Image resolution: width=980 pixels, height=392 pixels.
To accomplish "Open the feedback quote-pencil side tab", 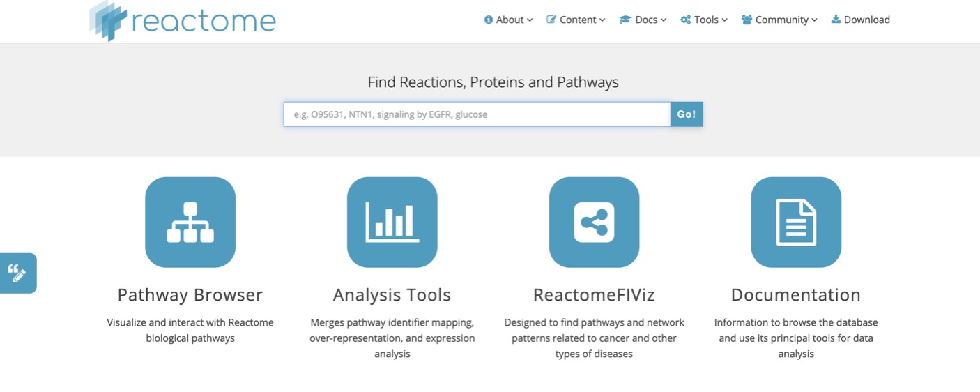I will click(x=17, y=273).
